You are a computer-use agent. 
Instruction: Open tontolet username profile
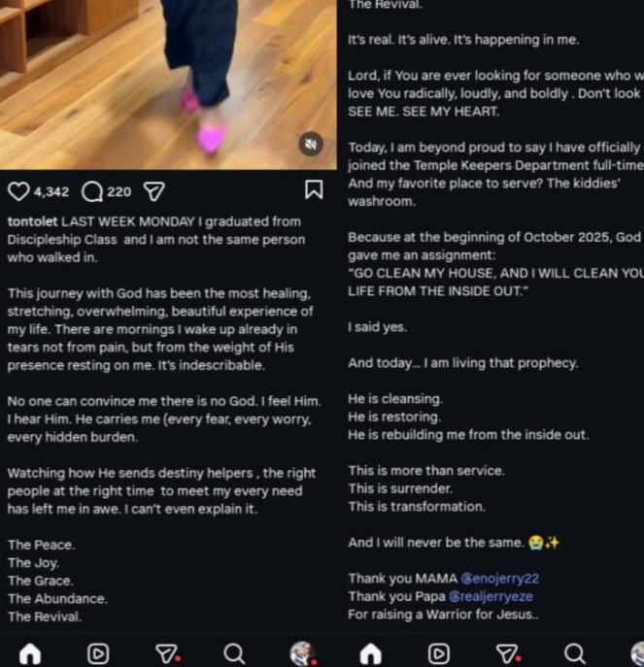(32, 221)
